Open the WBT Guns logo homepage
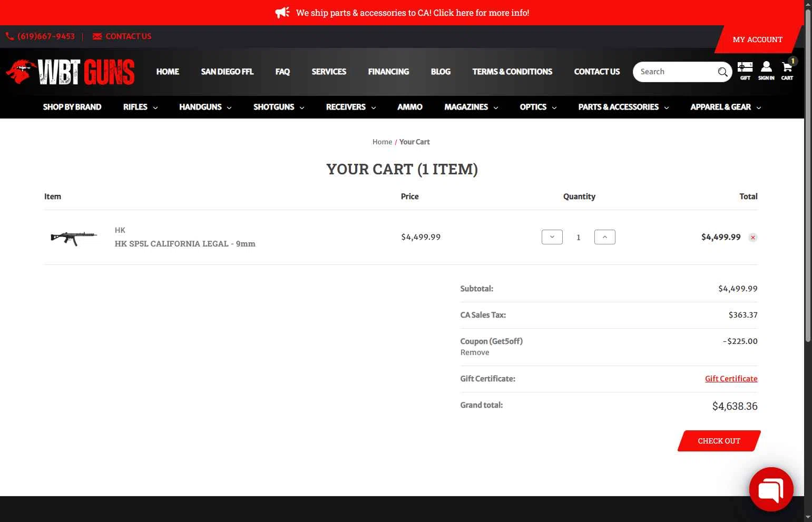The height and width of the screenshot is (522, 812). tap(70, 72)
